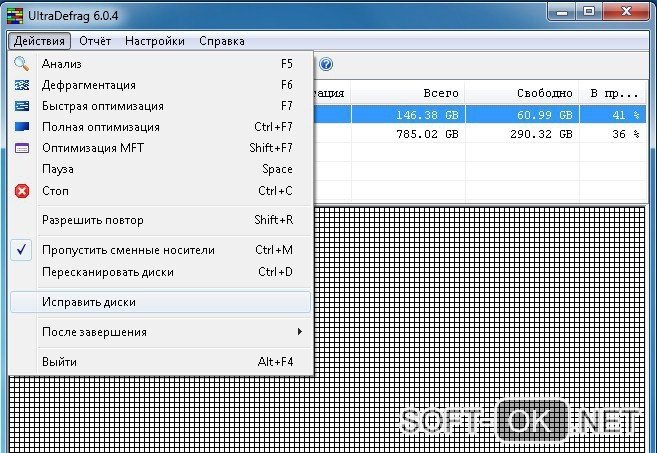This screenshot has height=453, width=657.
Task: Click the Оптимизация MFT icon
Action: coord(22,148)
